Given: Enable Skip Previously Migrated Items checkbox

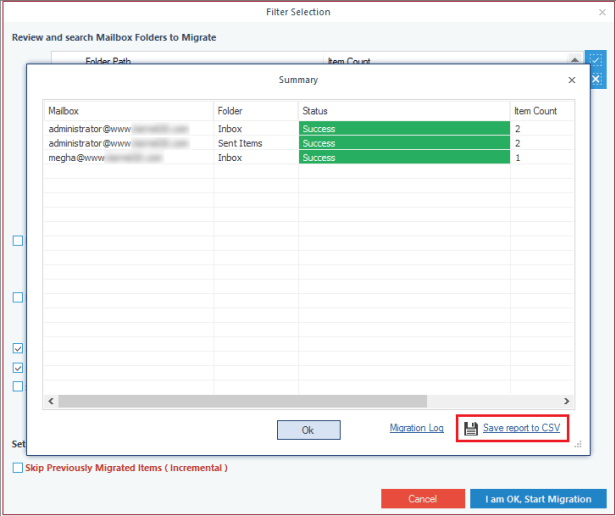Looking at the screenshot, I should [18, 468].
